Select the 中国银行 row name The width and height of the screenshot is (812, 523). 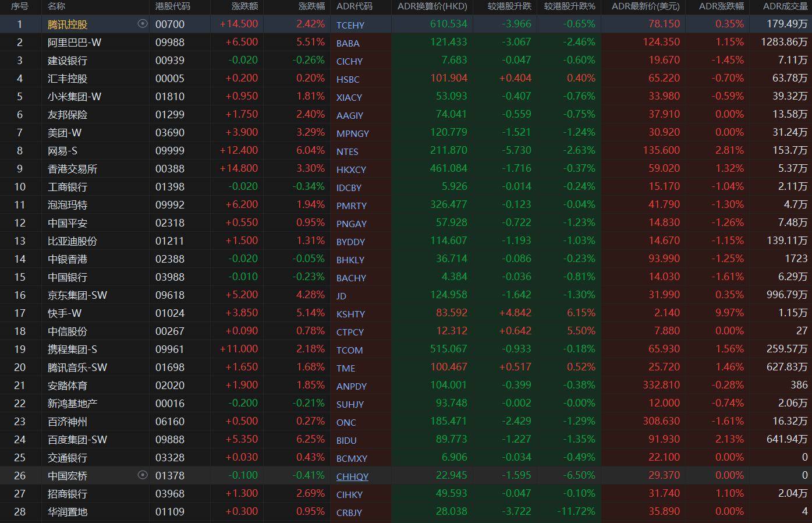68,277
